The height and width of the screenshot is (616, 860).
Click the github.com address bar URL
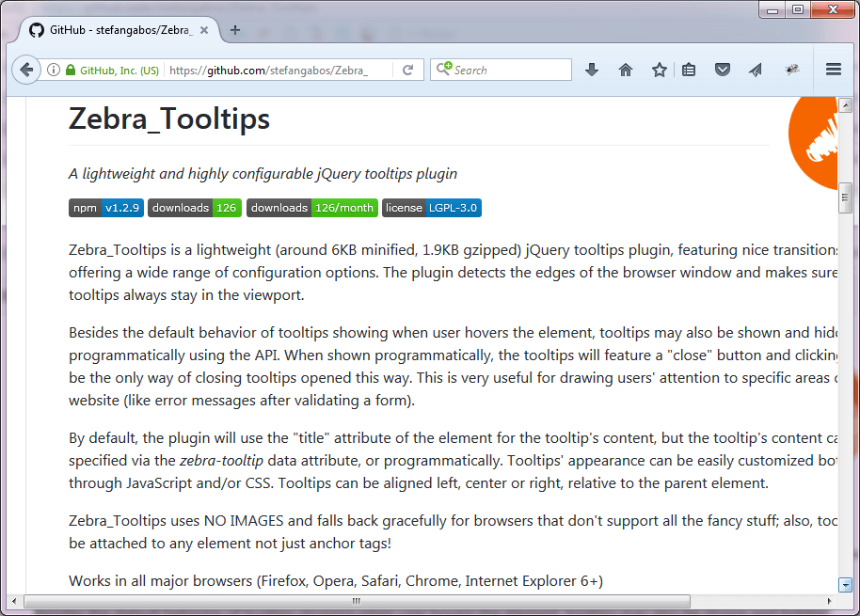click(x=269, y=71)
